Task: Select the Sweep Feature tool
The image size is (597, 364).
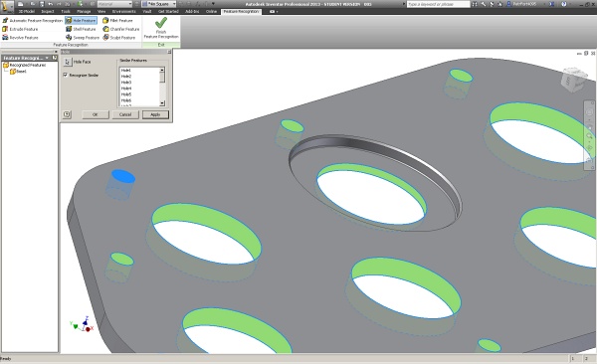Action: pyautogui.click(x=83, y=38)
